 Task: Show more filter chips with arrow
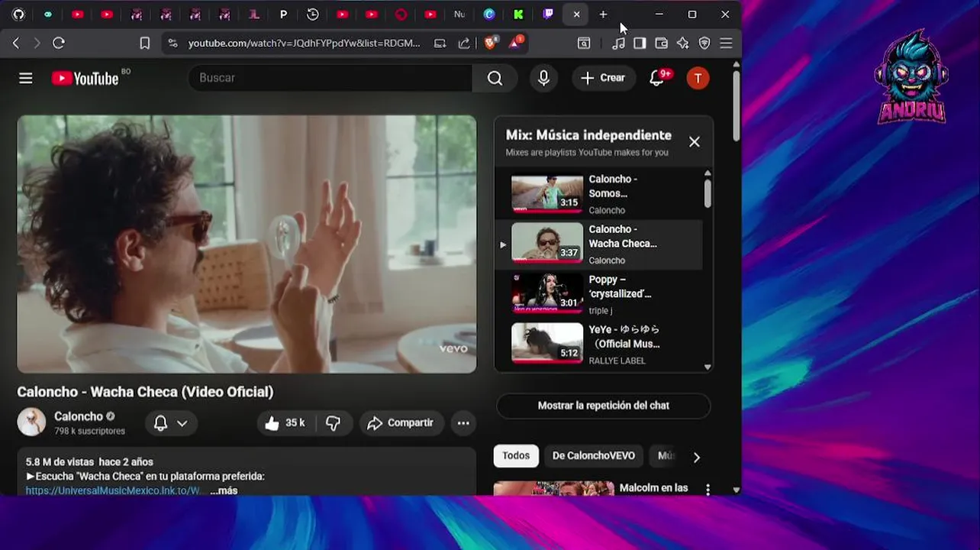click(696, 457)
